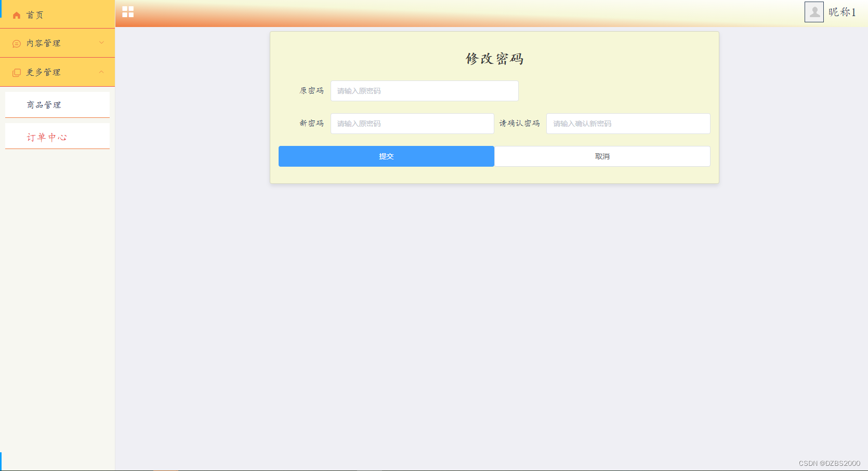
Task: Click the grid menu icon in the header
Action: (128, 12)
